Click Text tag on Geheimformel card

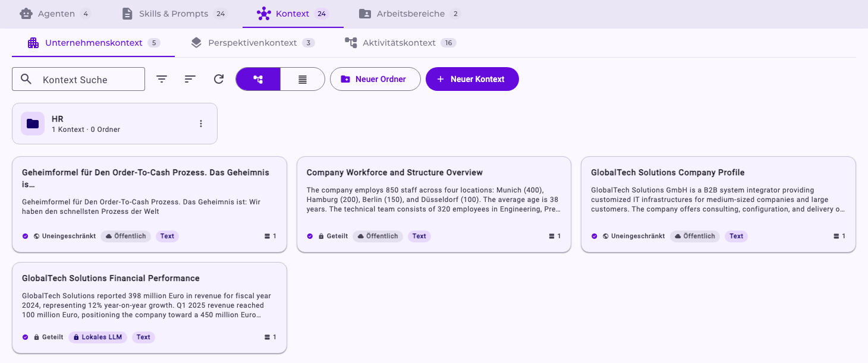(167, 236)
